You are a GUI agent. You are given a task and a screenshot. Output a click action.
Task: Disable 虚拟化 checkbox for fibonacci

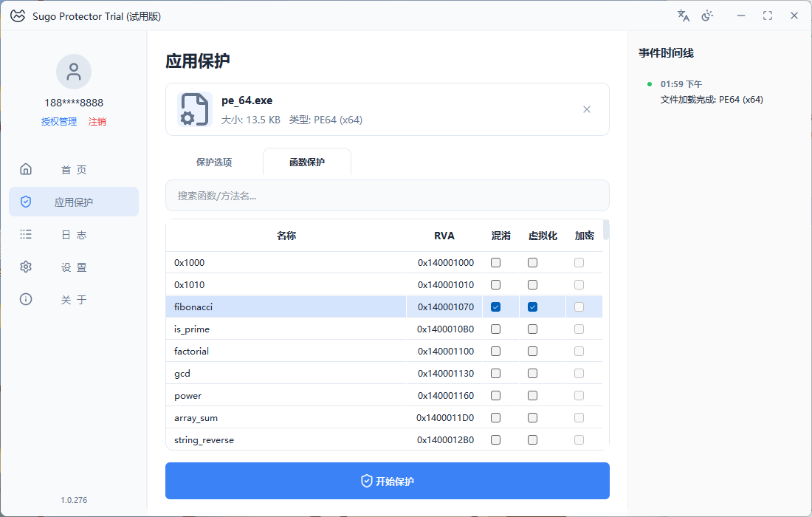coord(533,307)
